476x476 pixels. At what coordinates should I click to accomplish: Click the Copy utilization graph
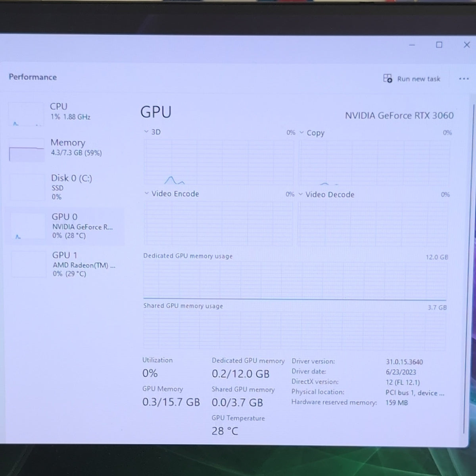coord(375,163)
